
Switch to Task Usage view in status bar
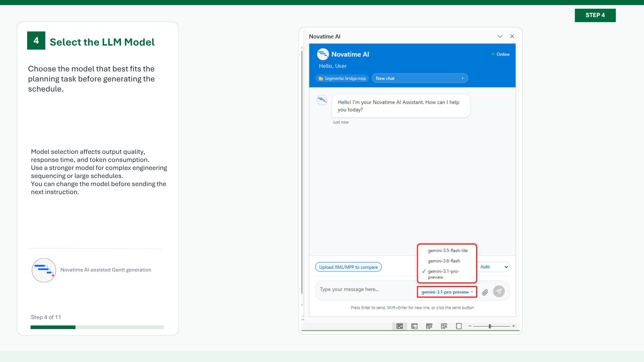[x=414, y=326]
